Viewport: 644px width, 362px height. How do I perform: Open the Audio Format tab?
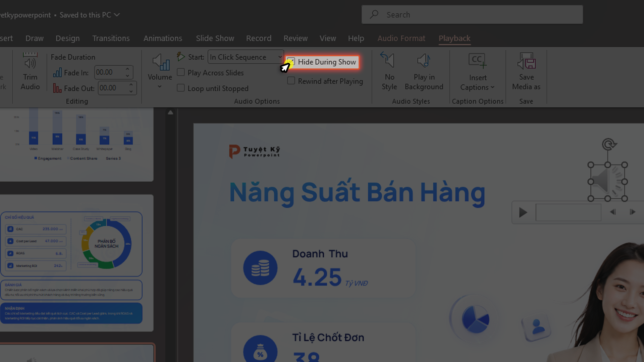point(401,38)
